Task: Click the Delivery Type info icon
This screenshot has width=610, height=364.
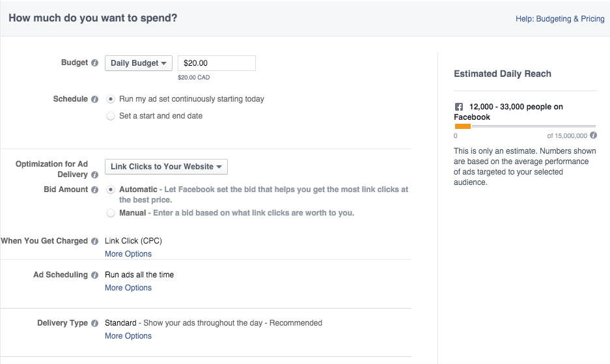Action: tap(95, 323)
